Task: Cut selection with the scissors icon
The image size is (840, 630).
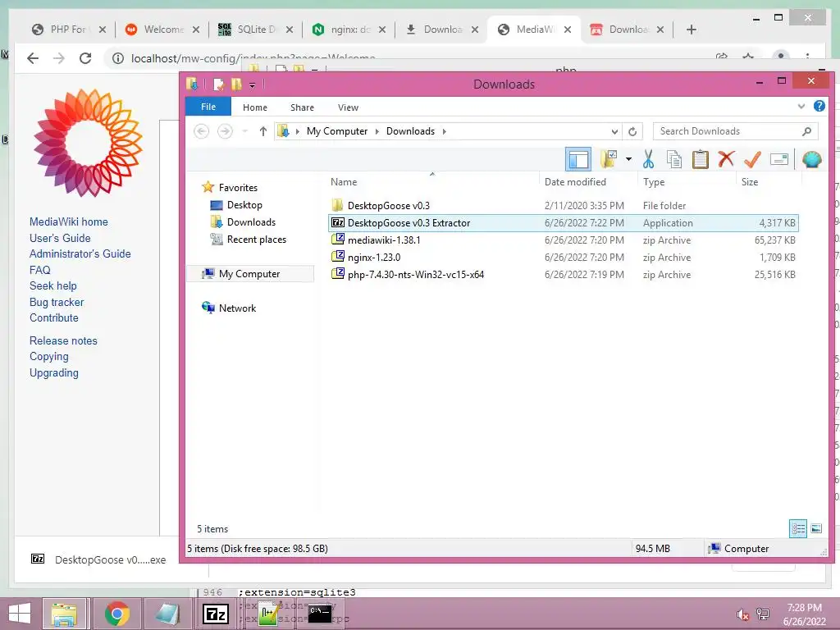Action: [x=648, y=159]
